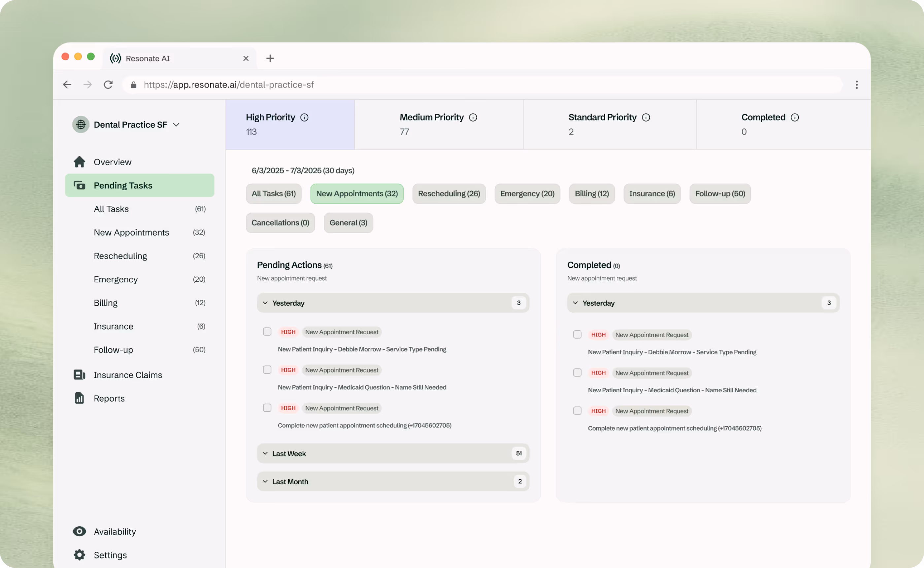Viewport: 924px width, 568px height.
Task: Expand the Last Month group
Action: click(393, 481)
